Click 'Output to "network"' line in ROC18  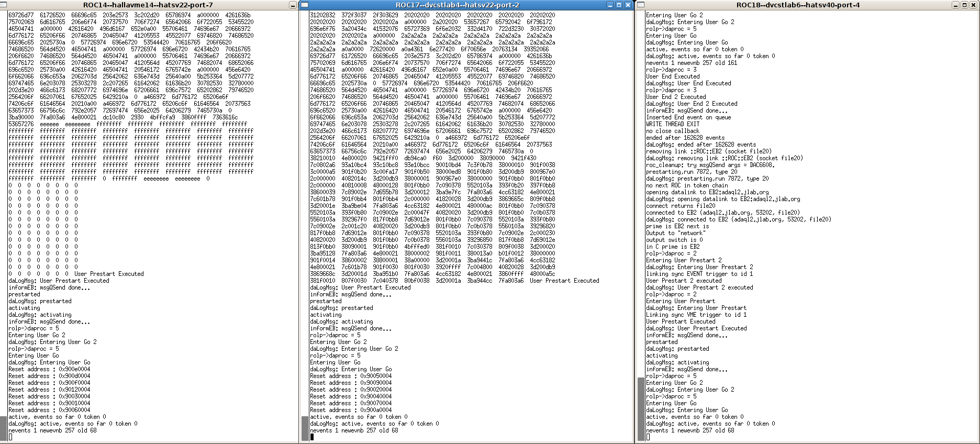(x=676, y=233)
